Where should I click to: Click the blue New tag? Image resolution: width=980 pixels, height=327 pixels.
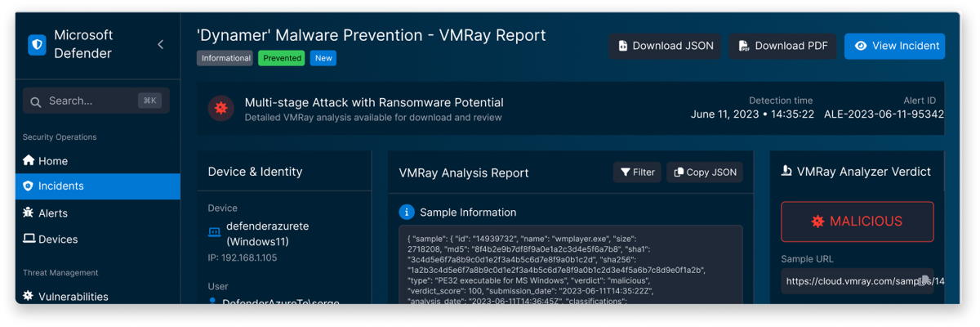click(x=323, y=58)
